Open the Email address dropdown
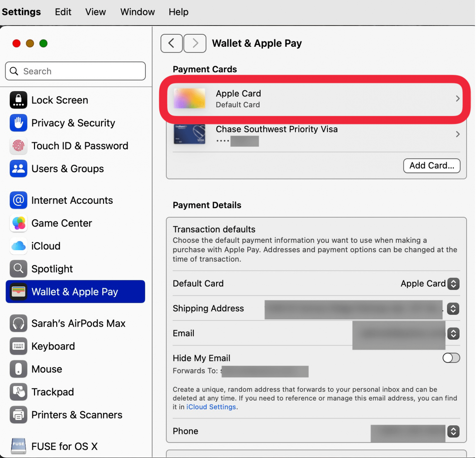This screenshot has width=476, height=458. (x=453, y=334)
